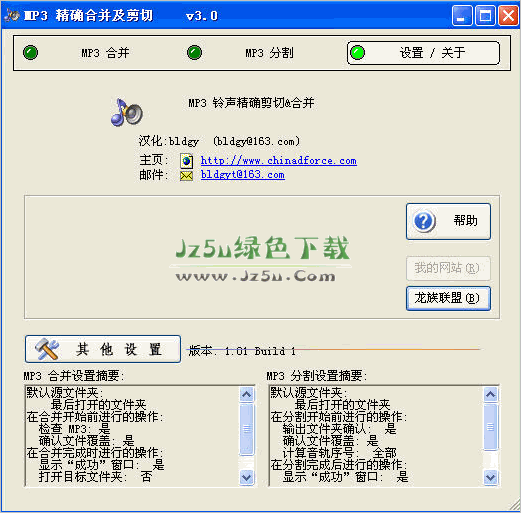Click the text 输出文件夹确认: 是
521x513 pixels.
[339, 429]
